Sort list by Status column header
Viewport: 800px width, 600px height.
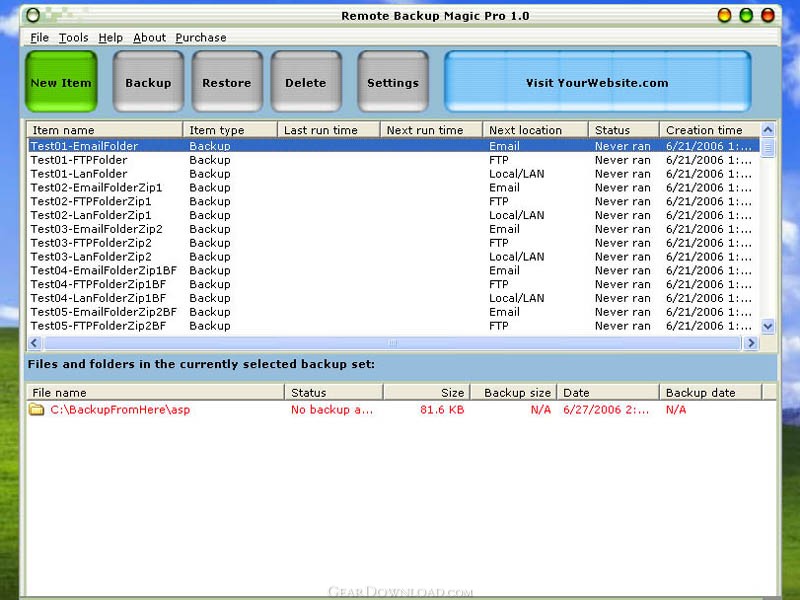click(622, 130)
